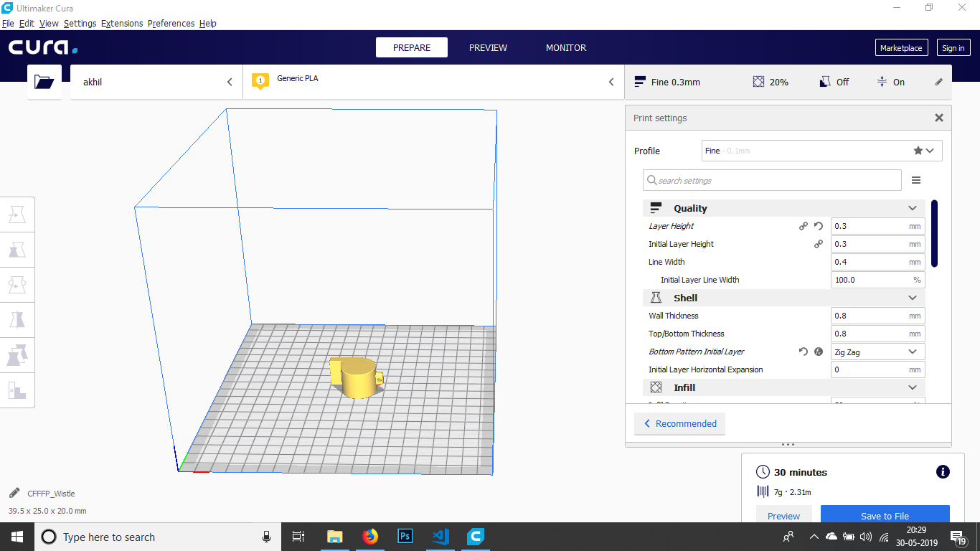The image size is (980, 551).
Task: Click the Cura icon in the taskbar
Action: [x=476, y=537]
